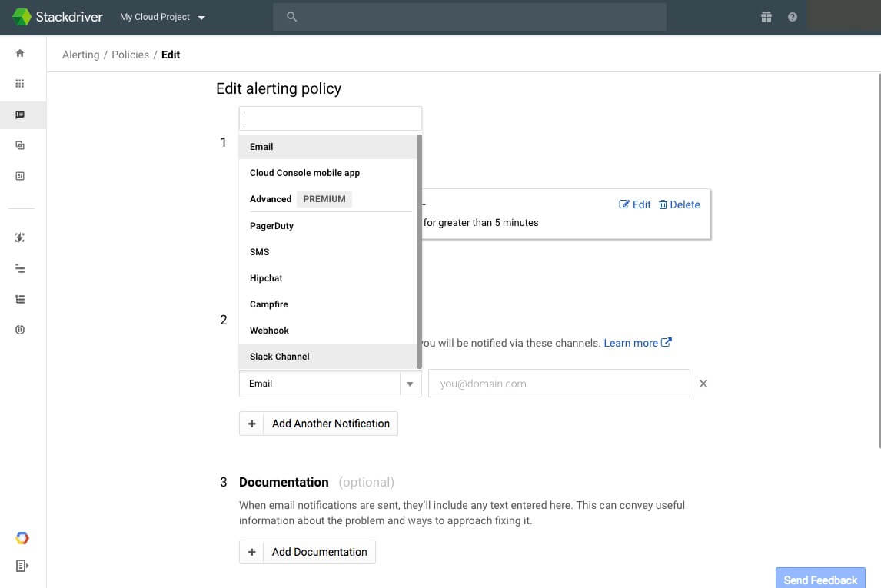Open the circular error reporting sidebar icon

[x=20, y=330]
